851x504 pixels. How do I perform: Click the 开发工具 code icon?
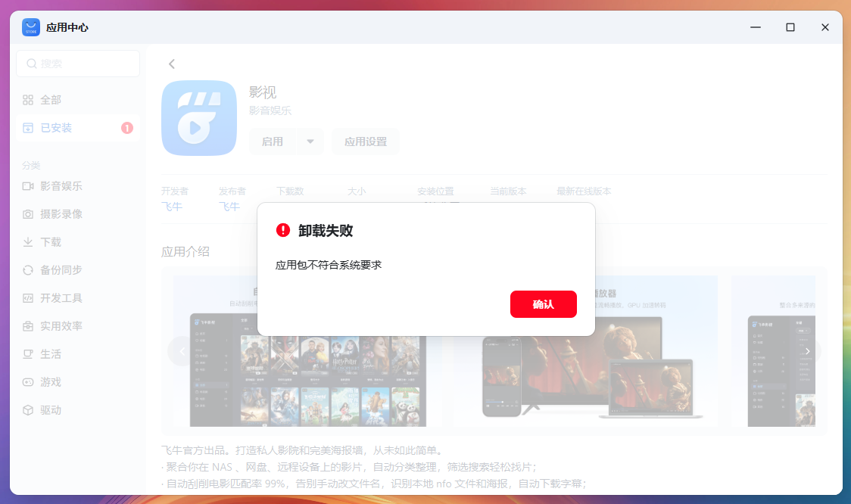28,298
